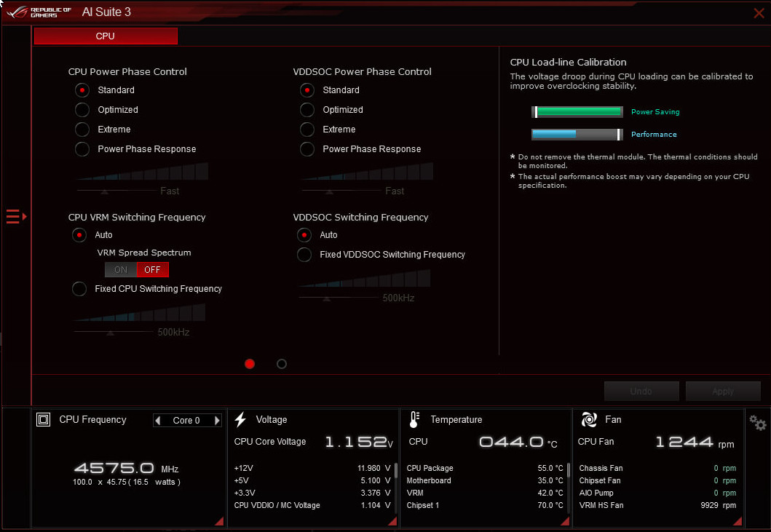Turn VRM Spread Spectrum ON

(120, 269)
